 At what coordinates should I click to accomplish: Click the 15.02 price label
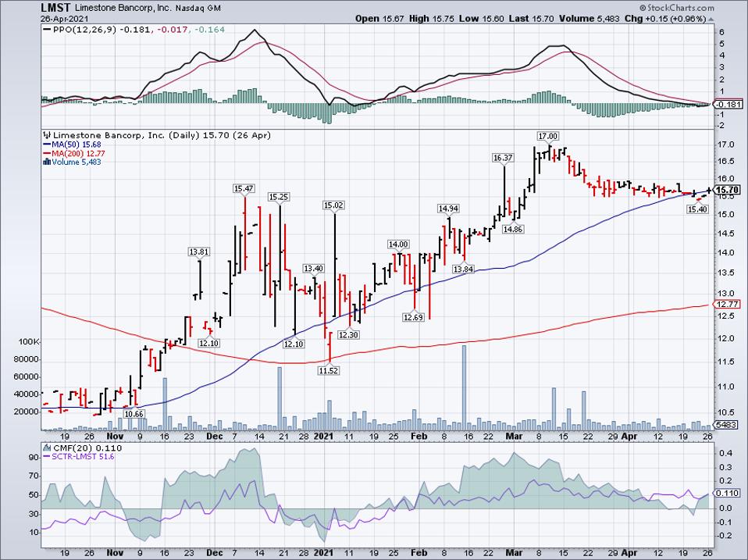[x=333, y=205]
